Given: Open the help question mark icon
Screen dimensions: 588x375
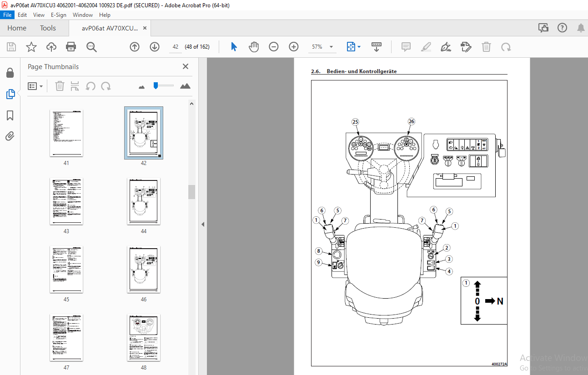Looking at the screenshot, I should click(562, 28).
